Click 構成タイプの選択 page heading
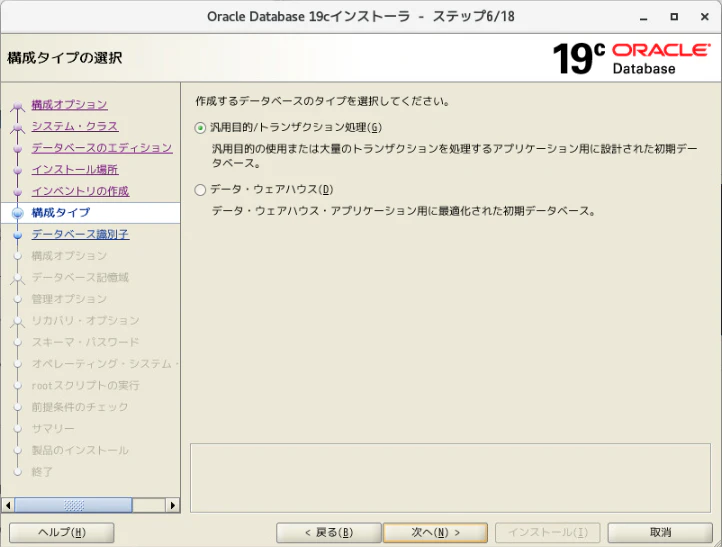722x547 pixels. click(64, 58)
